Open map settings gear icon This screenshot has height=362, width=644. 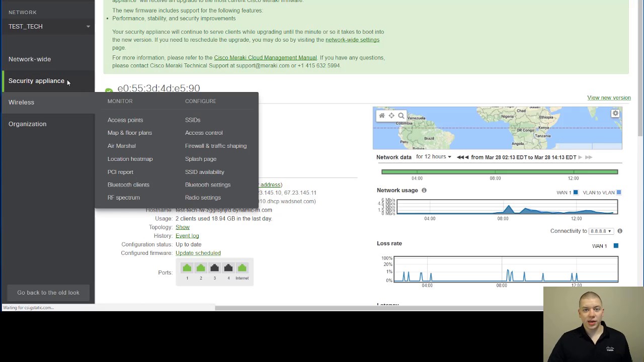click(x=615, y=114)
